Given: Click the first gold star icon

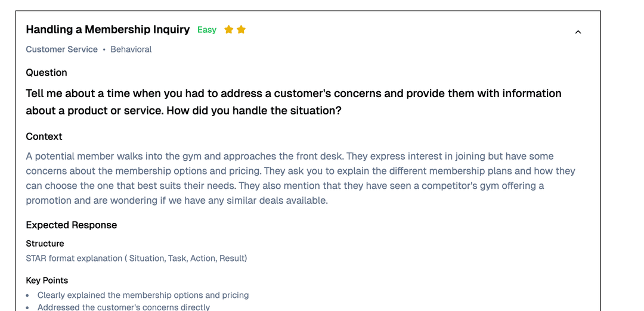Looking at the screenshot, I should pos(228,30).
